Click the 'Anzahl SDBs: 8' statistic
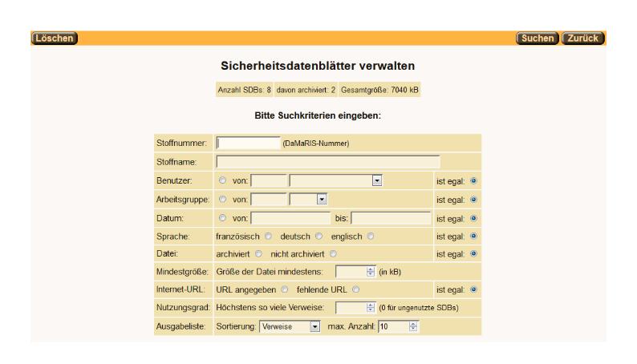637x364 pixels. click(244, 90)
